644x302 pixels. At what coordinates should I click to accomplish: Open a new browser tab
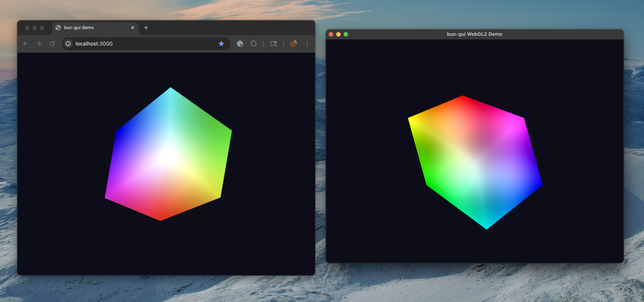click(x=146, y=28)
